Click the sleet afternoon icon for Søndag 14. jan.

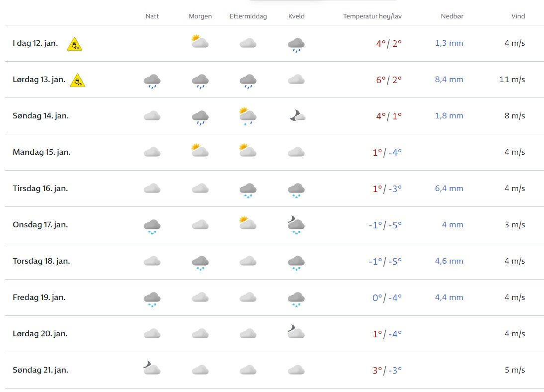point(248,116)
